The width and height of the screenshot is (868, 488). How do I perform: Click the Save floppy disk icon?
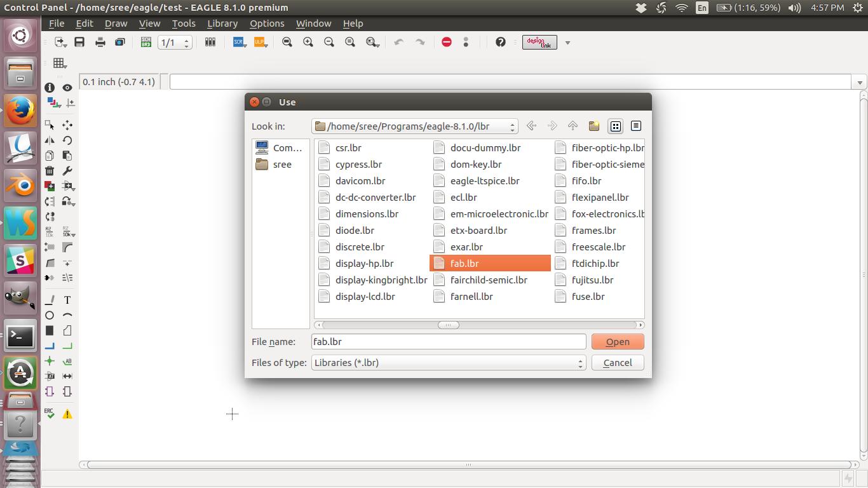[x=79, y=42]
